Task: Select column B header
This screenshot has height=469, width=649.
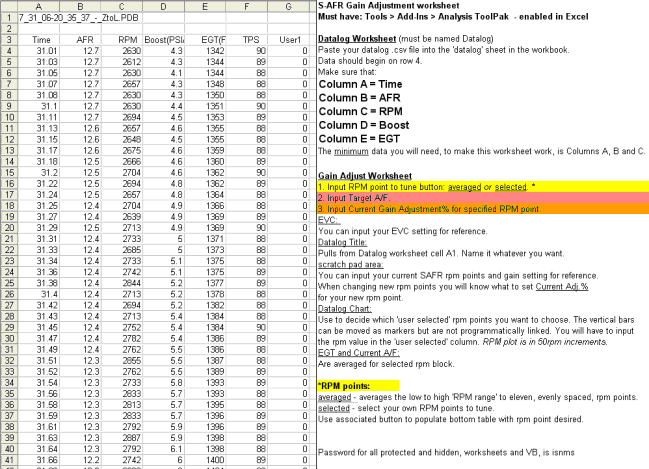Action: (x=80, y=6)
